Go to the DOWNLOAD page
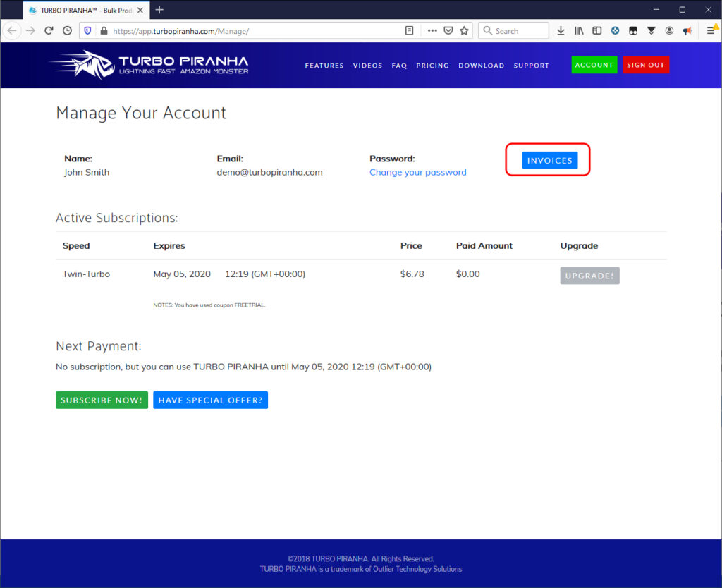The height and width of the screenshot is (588, 722). [x=481, y=66]
